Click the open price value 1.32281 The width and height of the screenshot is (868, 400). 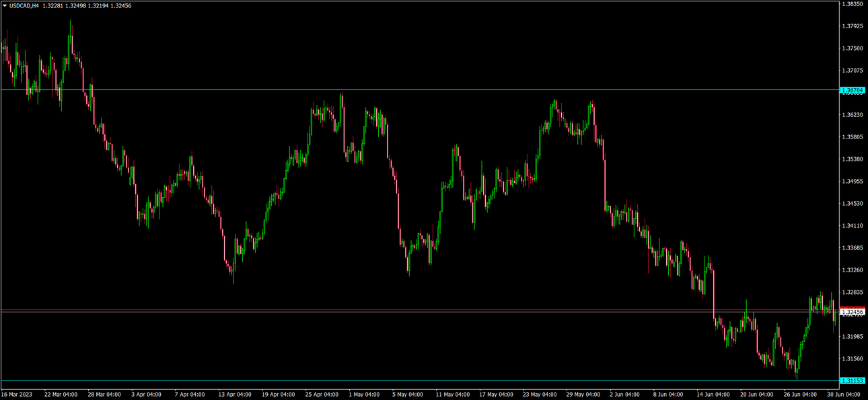point(52,5)
